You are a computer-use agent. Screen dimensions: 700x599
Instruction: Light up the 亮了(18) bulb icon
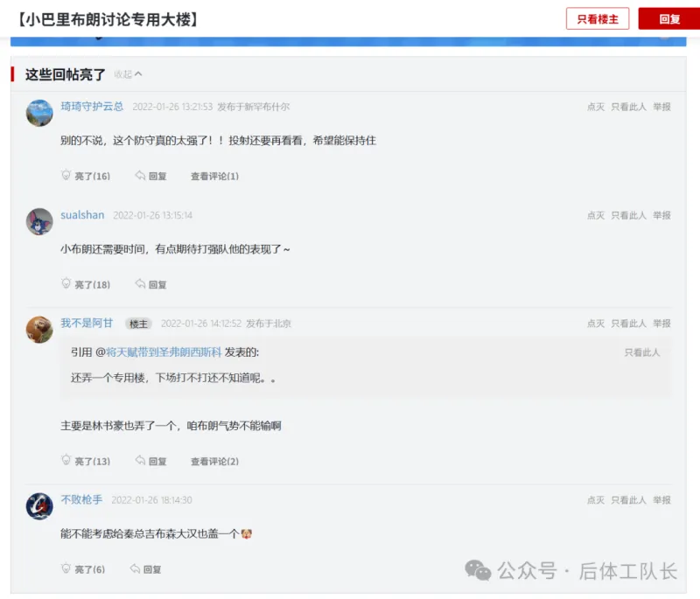click(x=66, y=283)
